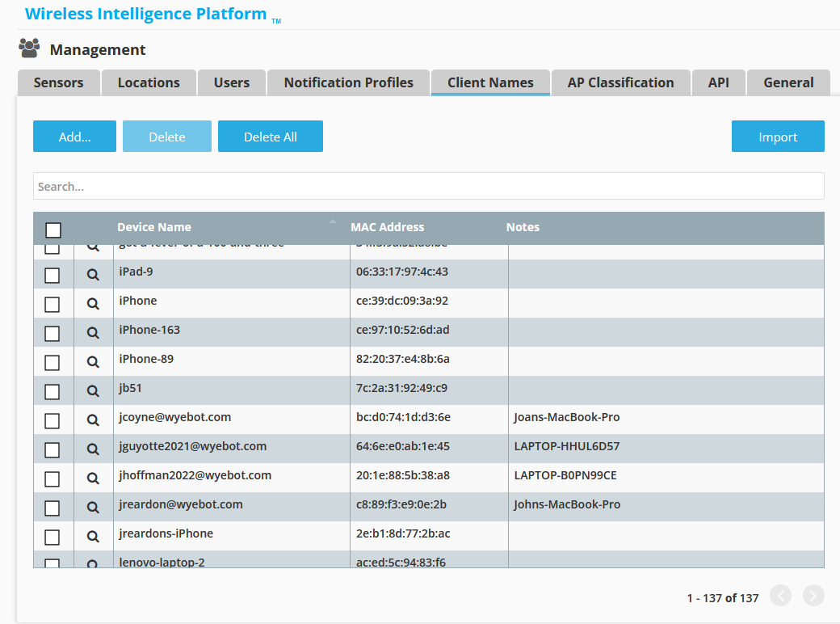Open details magnifier for iPad-9
Screen dimensions: 840x624
pyautogui.click(x=93, y=275)
